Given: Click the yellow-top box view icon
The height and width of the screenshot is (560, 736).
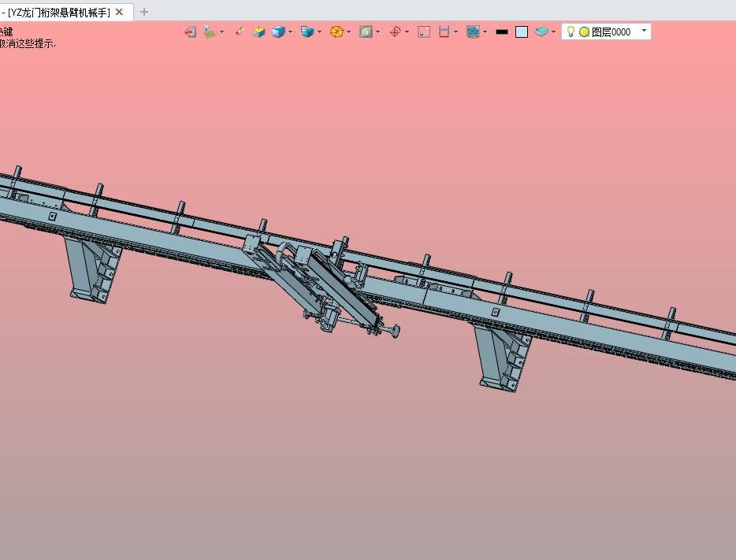Looking at the screenshot, I should tap(258, 32).
